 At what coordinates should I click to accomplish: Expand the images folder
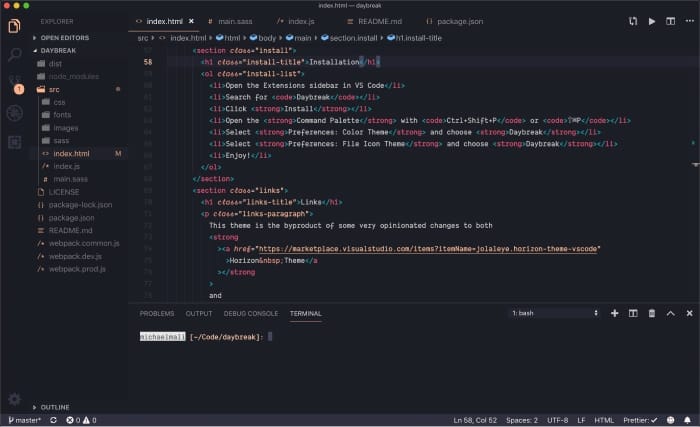pos(65,128)
